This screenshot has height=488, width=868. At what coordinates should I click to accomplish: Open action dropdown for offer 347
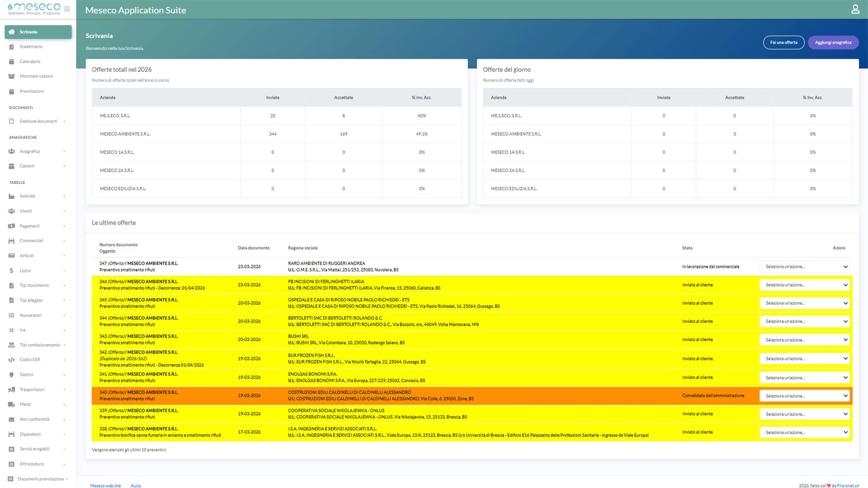(805, 267)
